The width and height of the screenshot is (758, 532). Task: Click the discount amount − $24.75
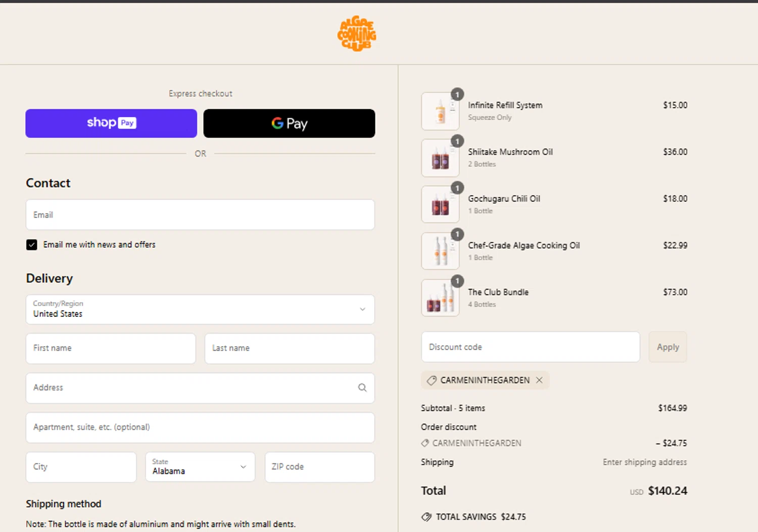pyautogui.click(x=671, y=443)
